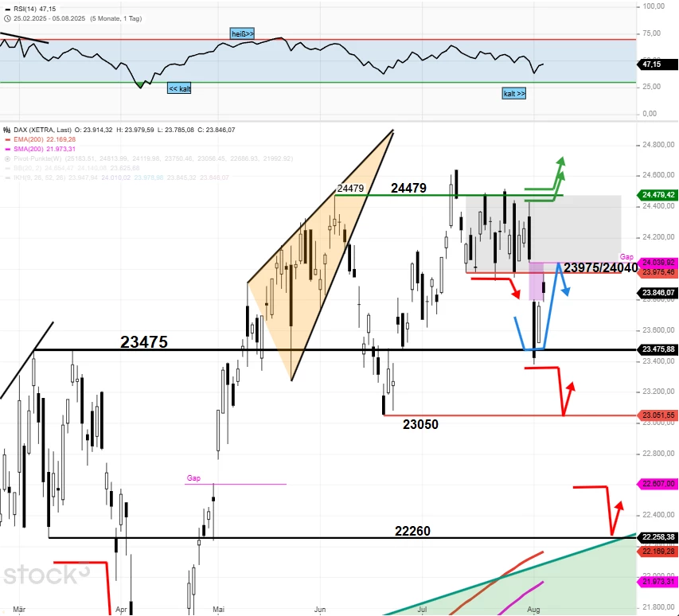
Task: Click the red 22.169,28 EMA price tag
Action: coord(657,552)
